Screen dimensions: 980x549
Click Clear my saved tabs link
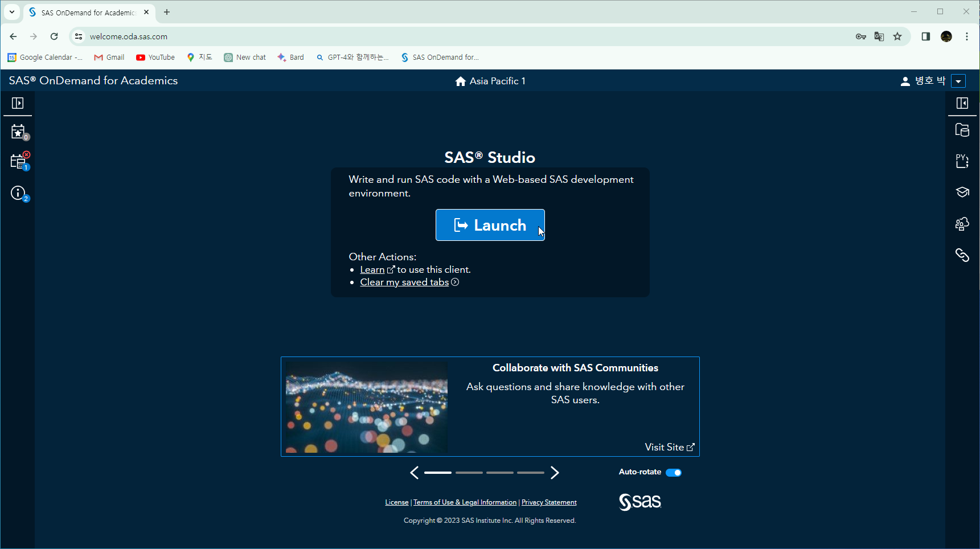404,282
